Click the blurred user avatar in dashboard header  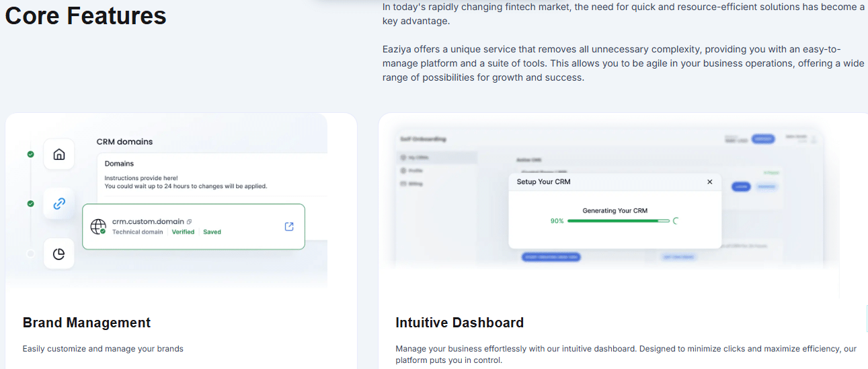point(814,139)
